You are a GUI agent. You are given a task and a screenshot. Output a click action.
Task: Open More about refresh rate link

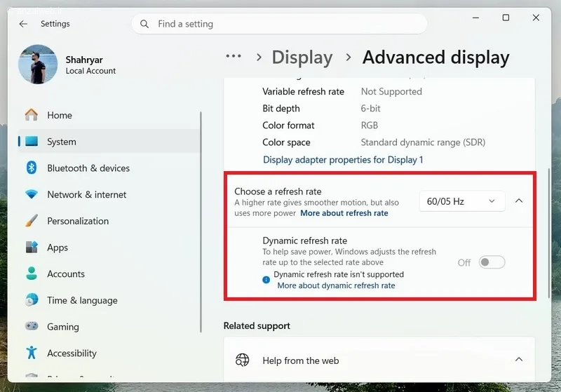tap(344, 213)
